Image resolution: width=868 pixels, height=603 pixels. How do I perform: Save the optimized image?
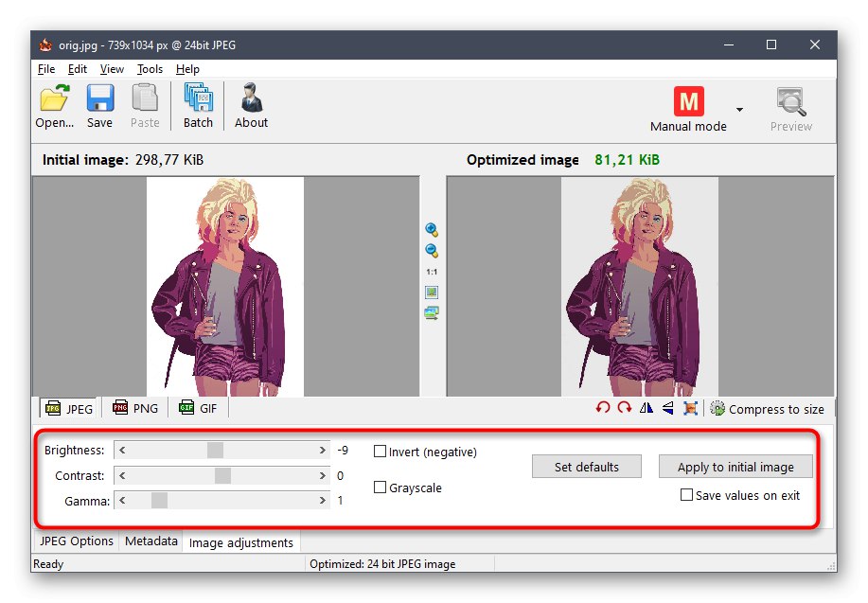click(x=100, y=98)
